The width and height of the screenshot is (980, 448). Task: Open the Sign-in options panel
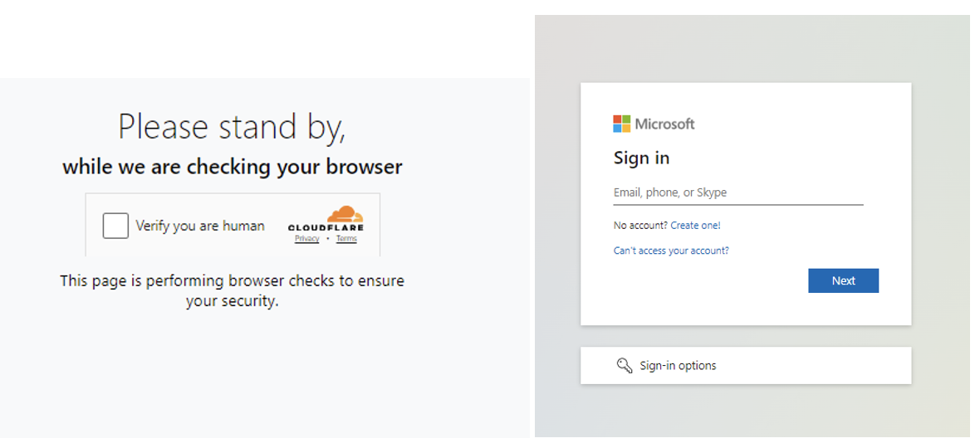pyautogui.click(x=746, y=366)
